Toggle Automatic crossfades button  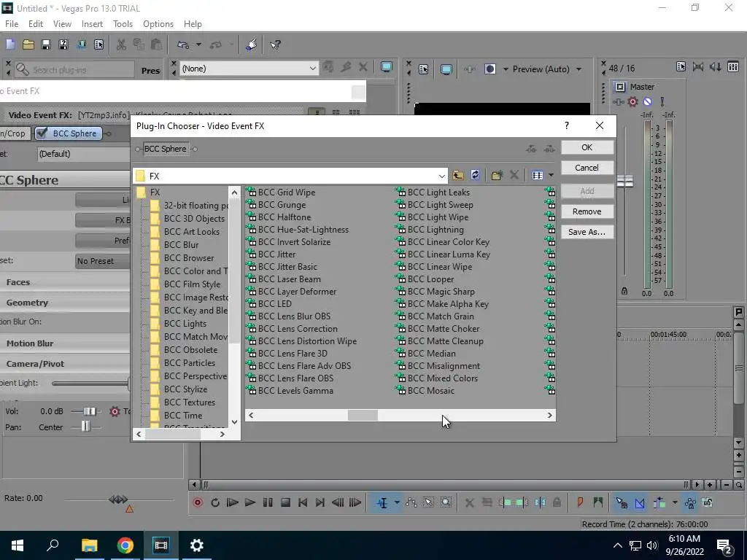click(639, 502)
